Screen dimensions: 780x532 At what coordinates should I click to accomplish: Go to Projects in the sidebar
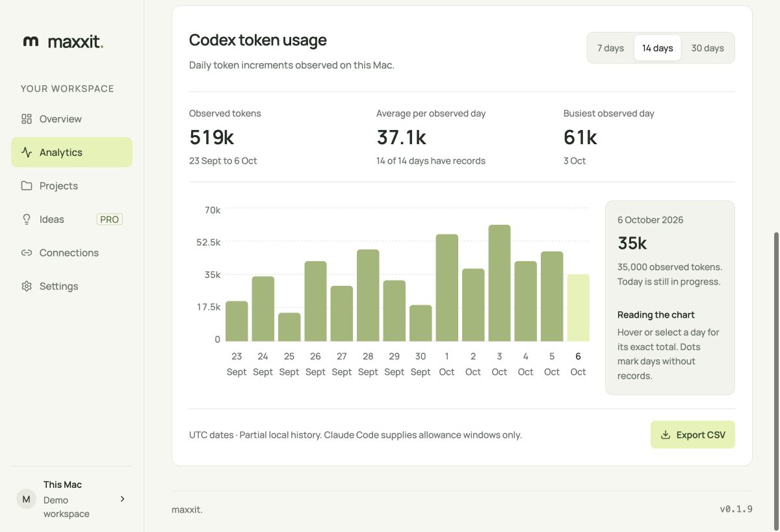tap(71, 186)
